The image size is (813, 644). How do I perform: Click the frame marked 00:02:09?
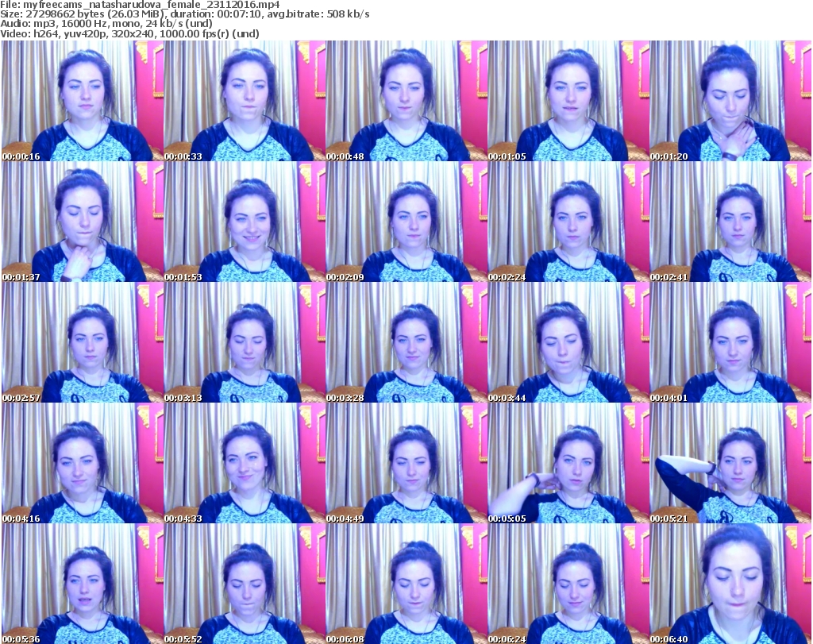point(406,222)
